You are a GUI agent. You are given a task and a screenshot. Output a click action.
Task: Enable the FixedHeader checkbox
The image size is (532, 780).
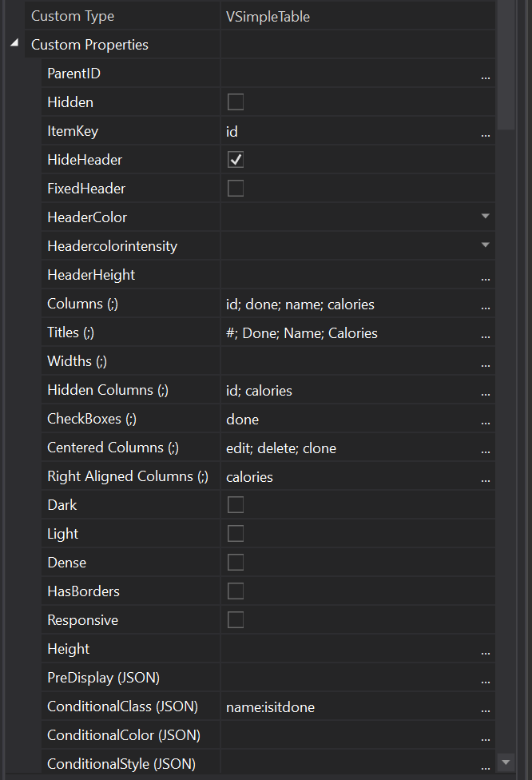pos(236,189)
